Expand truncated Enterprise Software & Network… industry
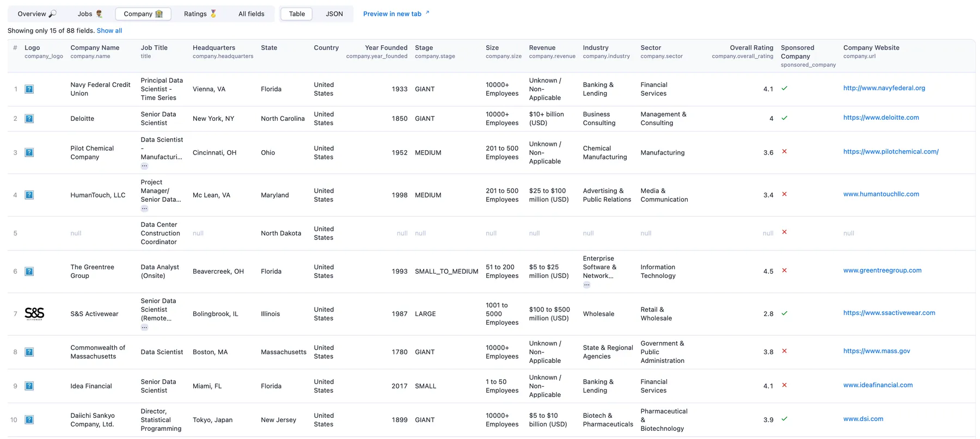The width and height of the screenshot is (980, 439). [x=586, y=285]
